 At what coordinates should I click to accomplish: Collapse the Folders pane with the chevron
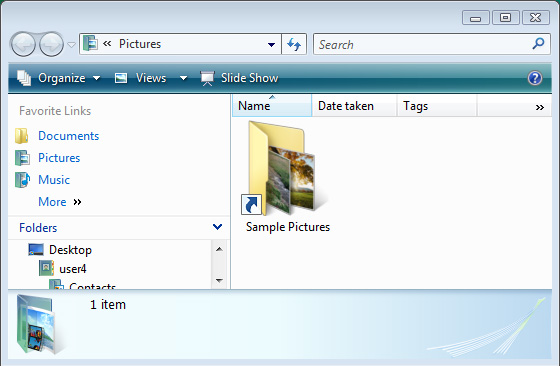(x=217, y=227)
